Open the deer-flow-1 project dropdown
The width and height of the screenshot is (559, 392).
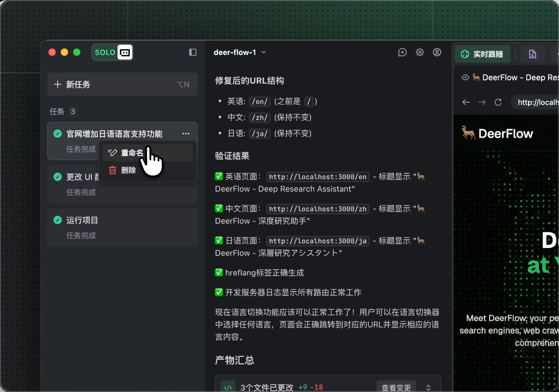240,53
